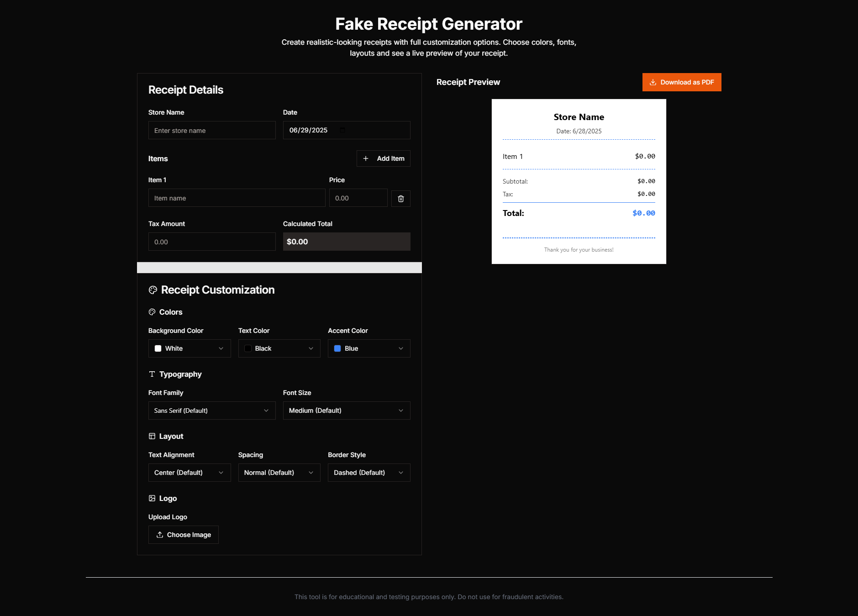The image size is (858, 616).
Task: Click 'Item 1' row in receipt preview
Action: pyautogui.click(x=579, y=156)
